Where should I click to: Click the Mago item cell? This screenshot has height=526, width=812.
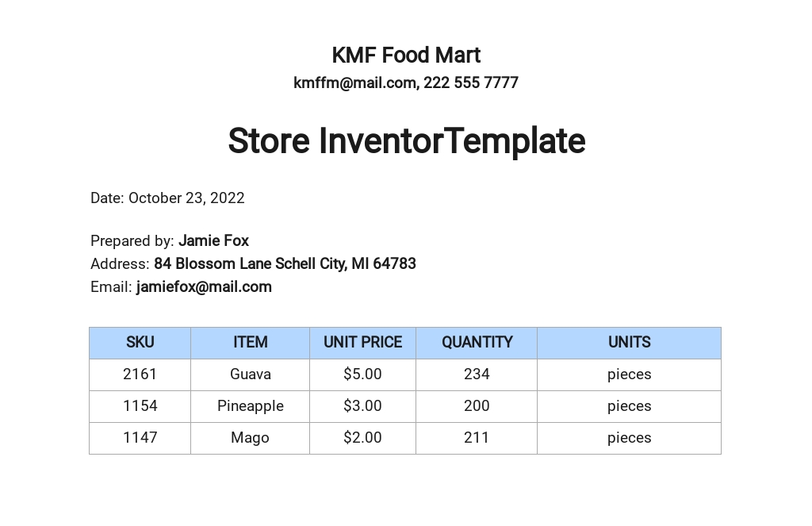[x=250, y=438]
